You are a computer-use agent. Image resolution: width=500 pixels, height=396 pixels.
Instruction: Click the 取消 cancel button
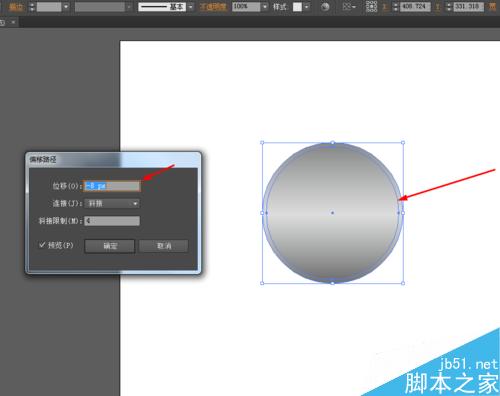point(164,246)
